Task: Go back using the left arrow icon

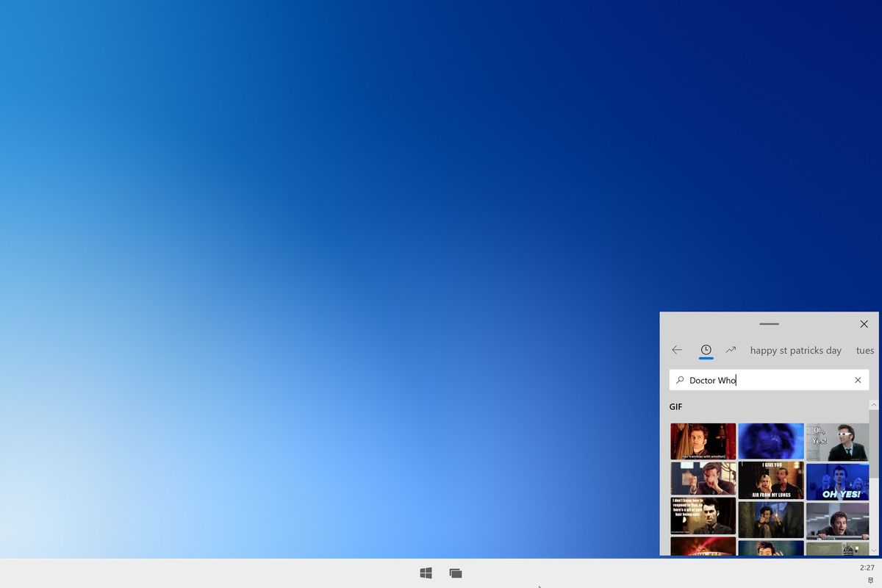Action: click(677, 350)
